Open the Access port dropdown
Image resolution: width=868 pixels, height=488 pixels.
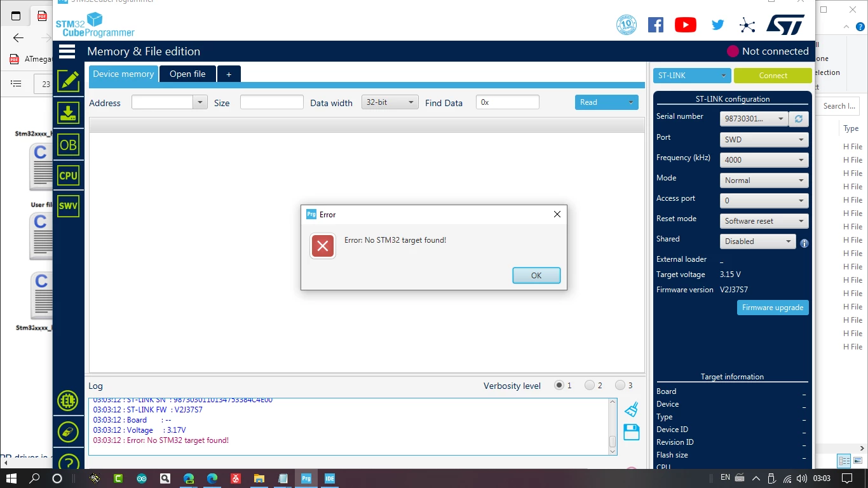(x=764, y=201)
